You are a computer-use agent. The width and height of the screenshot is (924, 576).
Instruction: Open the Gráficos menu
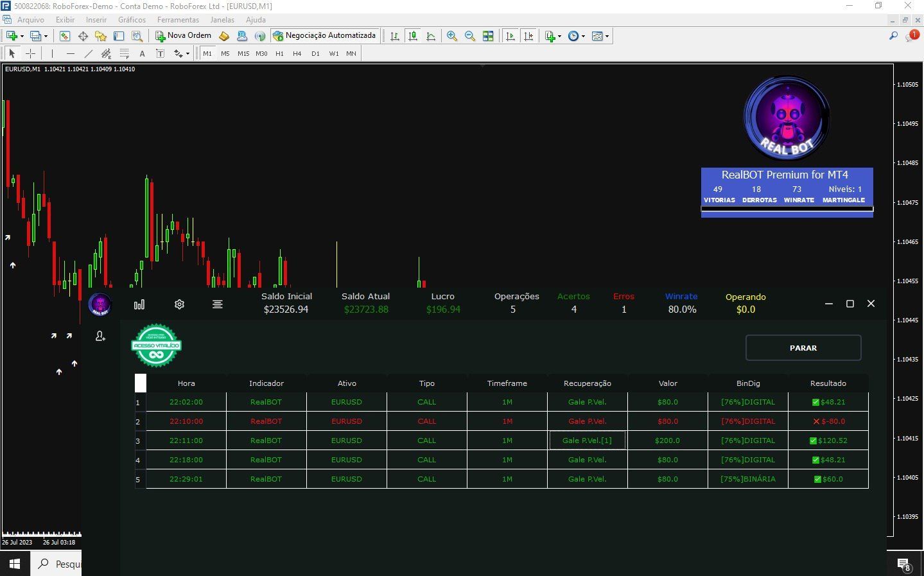132,20
